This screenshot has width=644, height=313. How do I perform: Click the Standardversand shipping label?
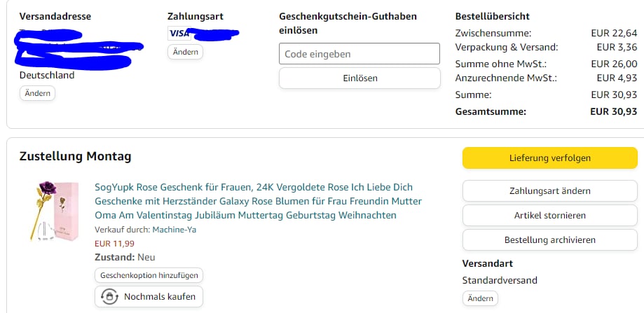point(500,280)
